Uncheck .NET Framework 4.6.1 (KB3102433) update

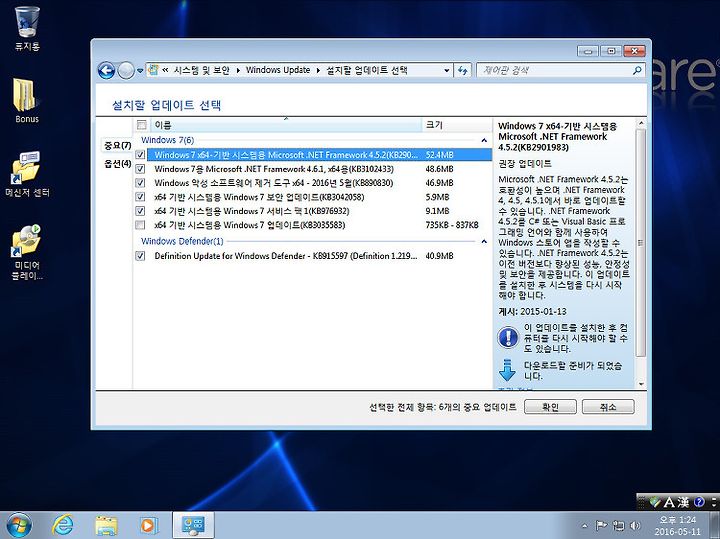pyautogui.click(x=141, y=169)
